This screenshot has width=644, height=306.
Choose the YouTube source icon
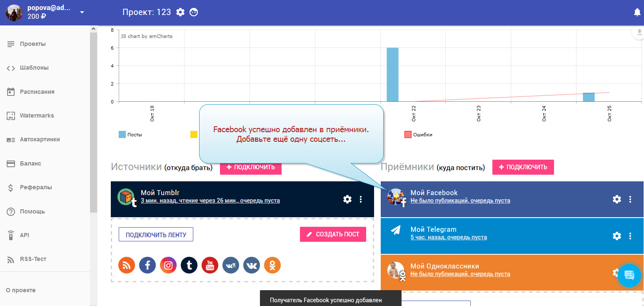pos(210,265)
